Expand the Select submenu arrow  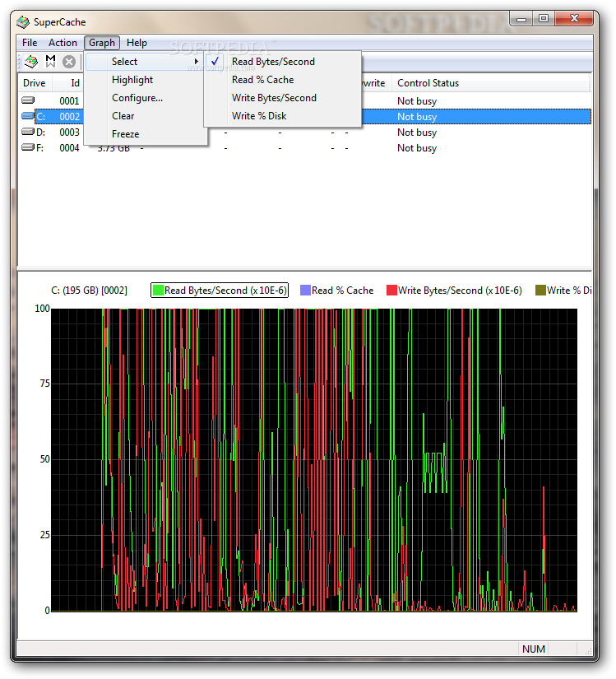[197, 62]
